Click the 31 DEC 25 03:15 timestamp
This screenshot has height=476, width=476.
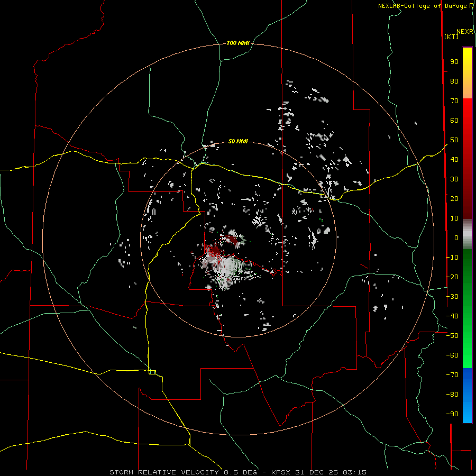click(331, 472)
